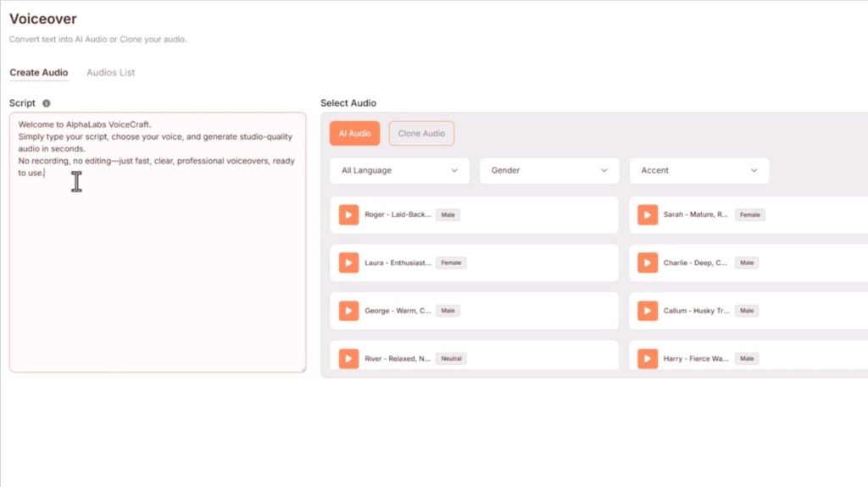Select the Create Audio tab
Screen dimensions: 868x487
coord(39,73)
